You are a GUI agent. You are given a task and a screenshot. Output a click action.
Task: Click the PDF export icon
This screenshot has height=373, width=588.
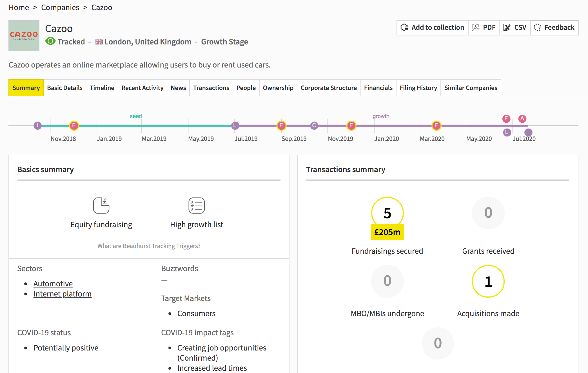pyautogui.click(x=476, y=27)
